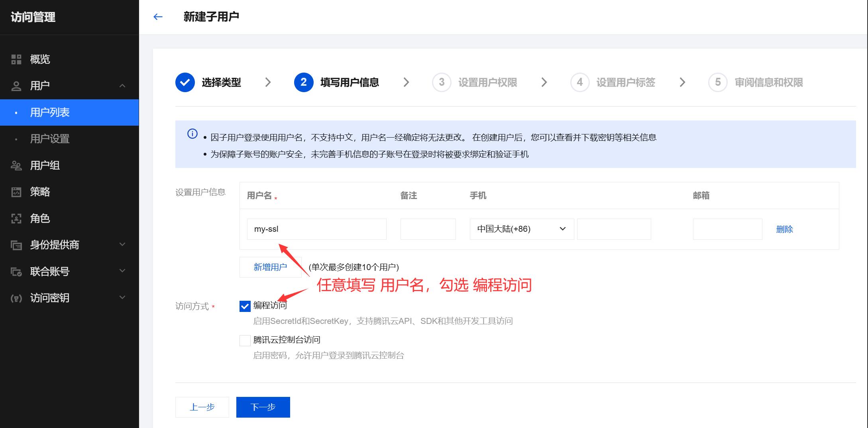Select 用户设置 in the sidebar
The image size is (868, 428).
click(50, 139)
